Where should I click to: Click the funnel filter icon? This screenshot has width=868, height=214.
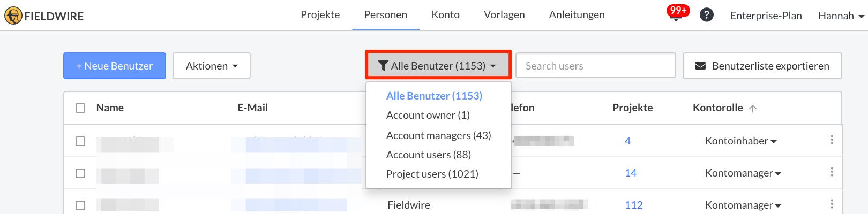pyautogui.click(x=383, y=66)
